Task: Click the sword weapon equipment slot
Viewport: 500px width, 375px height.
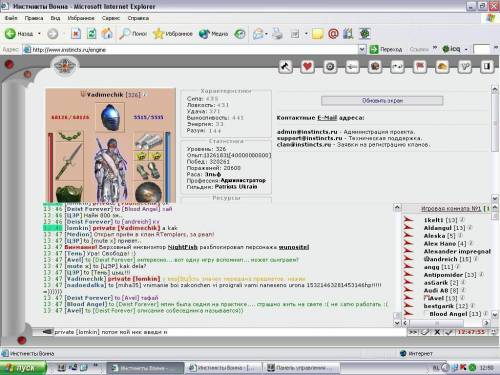Action: pyautogui.click(x=69, y=161)
